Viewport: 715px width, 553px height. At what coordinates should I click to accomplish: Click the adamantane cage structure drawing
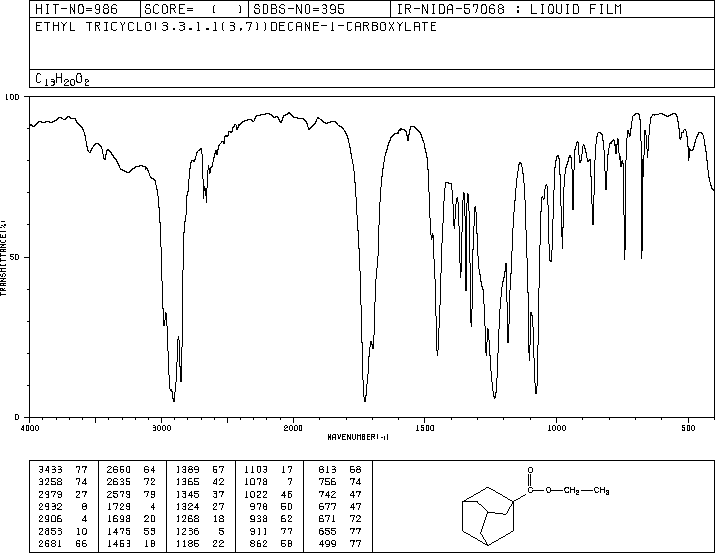[x=488, y=516]
